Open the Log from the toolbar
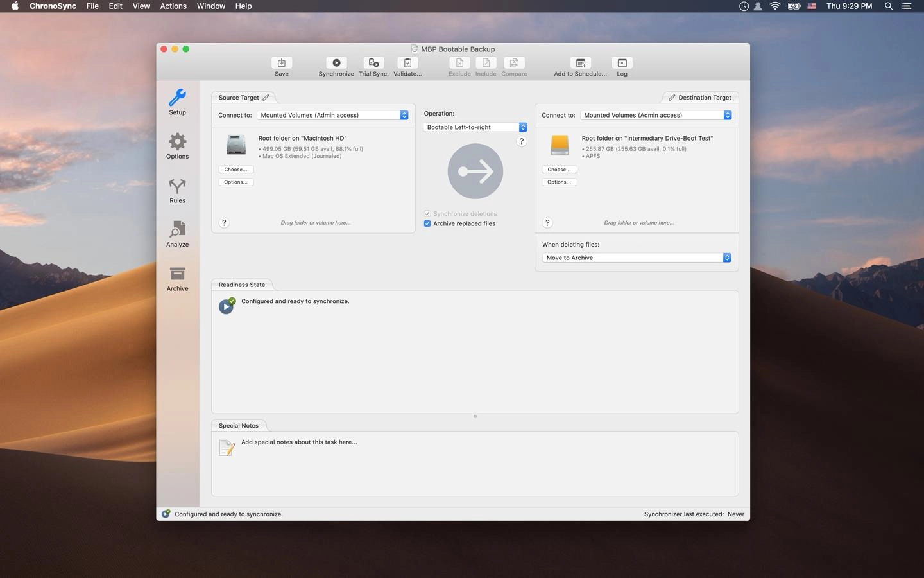 tap(622, 63)
